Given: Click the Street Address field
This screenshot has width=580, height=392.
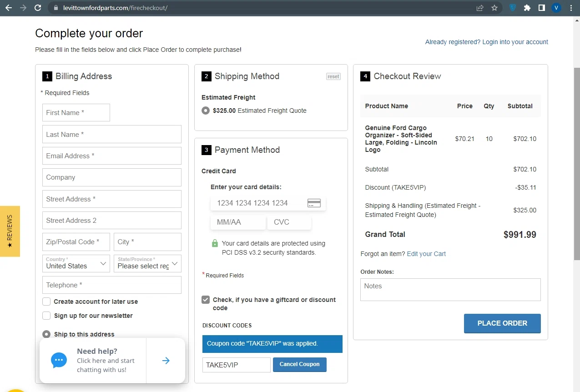Looking at the screenshot, I should (x=112, y=199).
